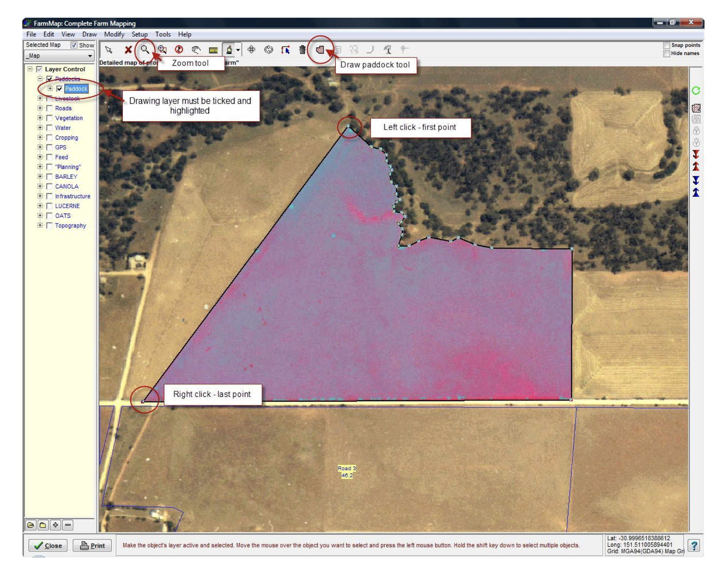Expand the Vegetation layer node
This screenshot has width=728, height=570.
[x=40, y=118]
